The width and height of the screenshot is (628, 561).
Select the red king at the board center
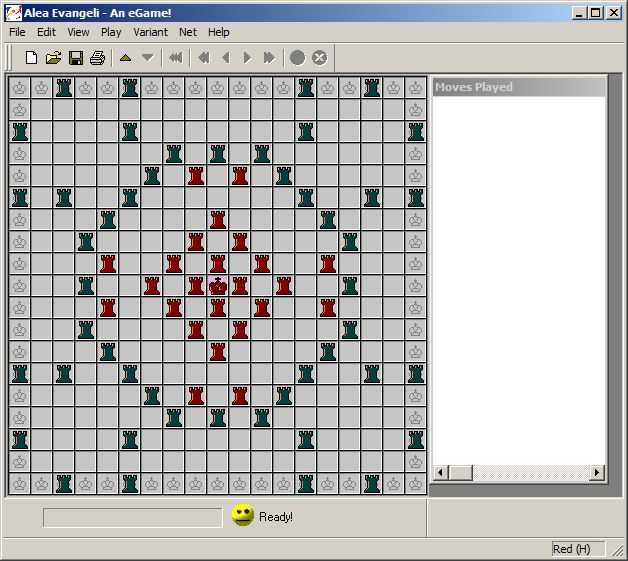(x=218, y=286)
